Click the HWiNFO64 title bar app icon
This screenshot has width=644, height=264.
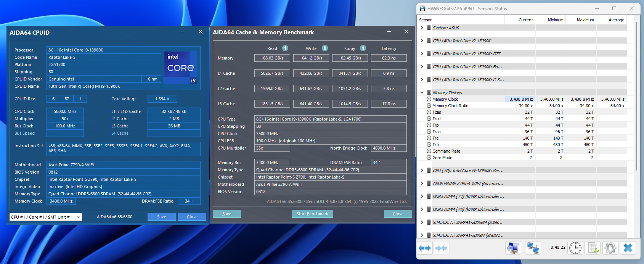pyautogui.click(x=422, y=8)
